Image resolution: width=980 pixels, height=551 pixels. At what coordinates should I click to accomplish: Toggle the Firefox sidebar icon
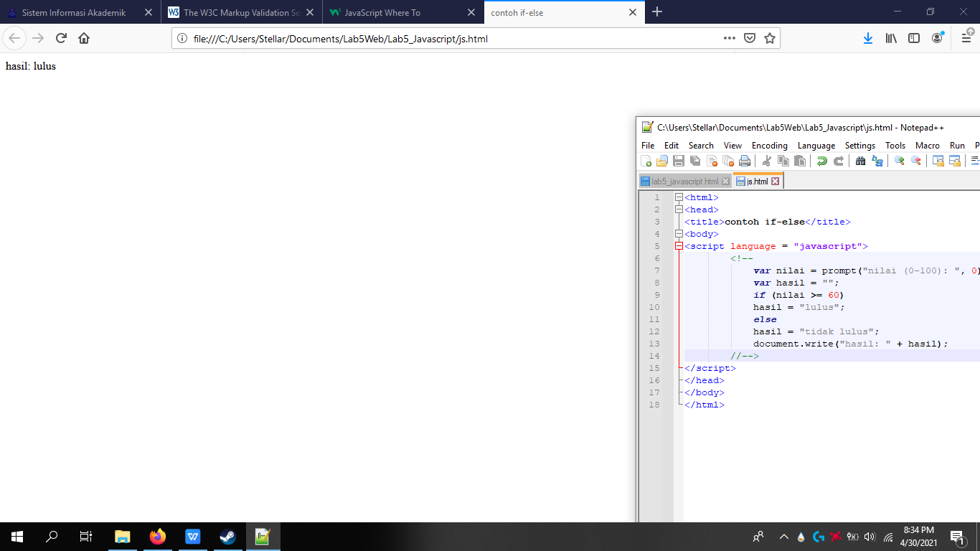[913, 37]
